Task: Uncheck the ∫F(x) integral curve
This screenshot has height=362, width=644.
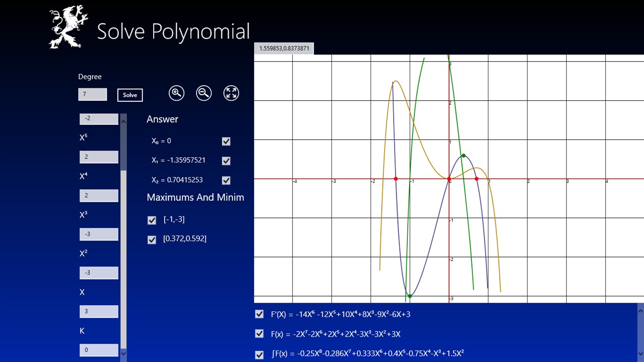Action: pyautogui.click(x=259, y=354)
